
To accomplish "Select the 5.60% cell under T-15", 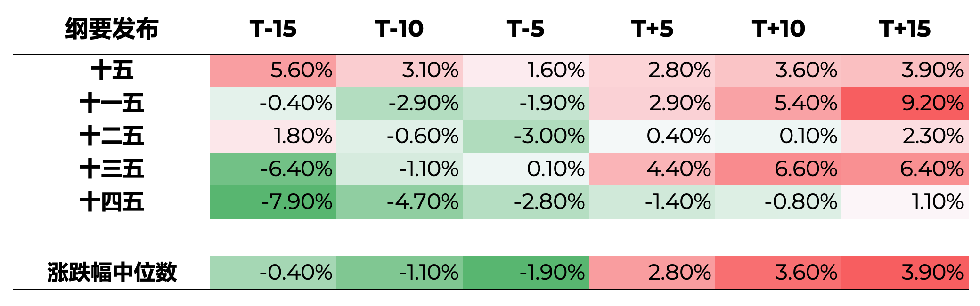I will point(273,71).
